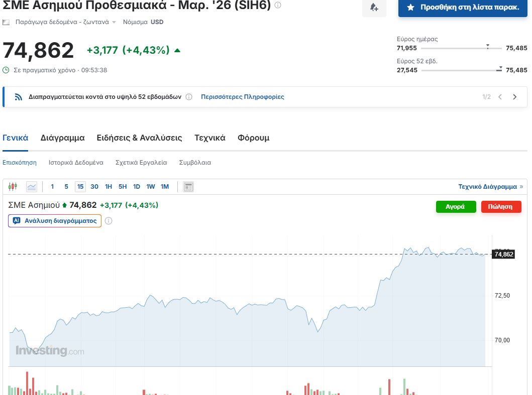Switch chart to candlestick view
532x395 pixels.
pos(13,187)
